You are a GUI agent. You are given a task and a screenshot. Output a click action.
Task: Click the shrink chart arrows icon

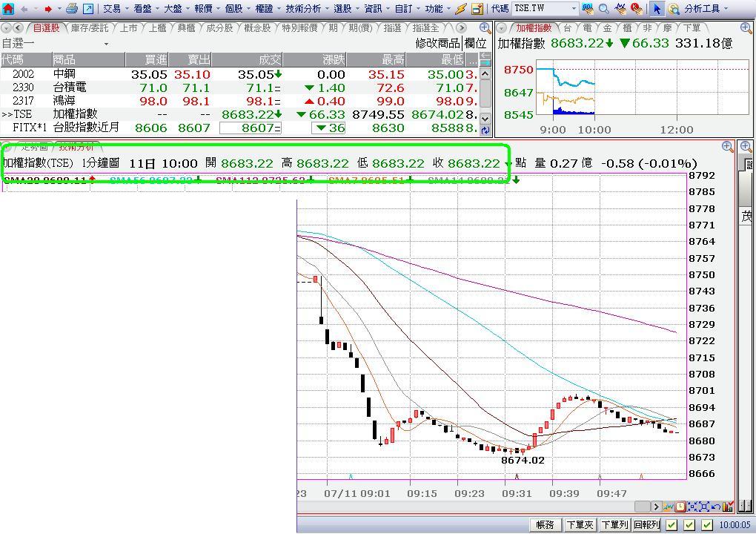tap(692, 507)
